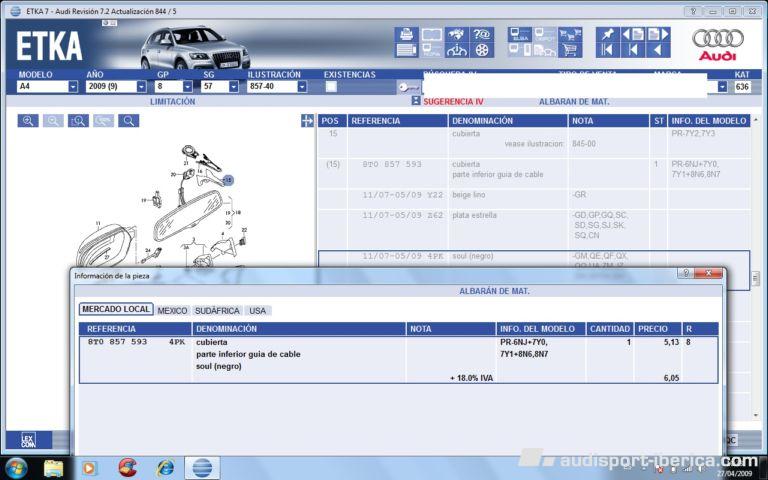
Task: Click ALBARAN DE MAT. in the main window
Action: click(574, 101)
